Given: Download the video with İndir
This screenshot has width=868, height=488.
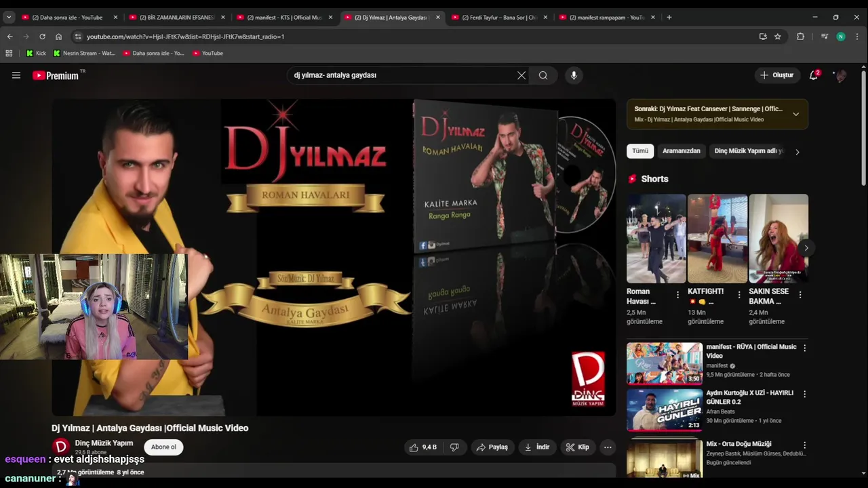Looking at the screenshot, I should [x=537, y=447].
